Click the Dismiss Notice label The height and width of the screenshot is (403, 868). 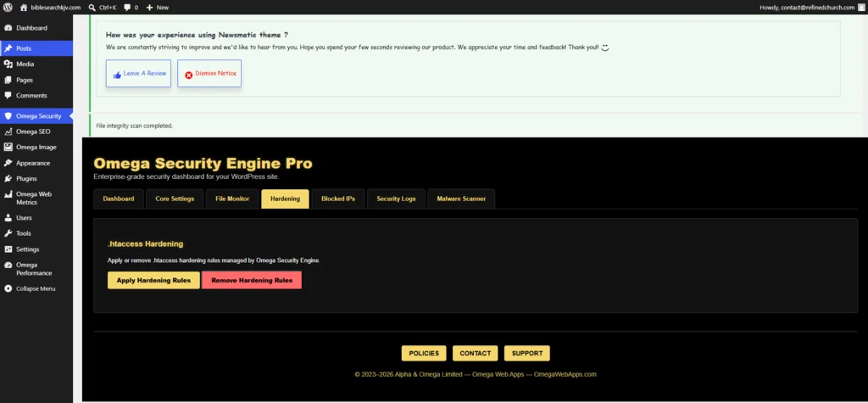click(x=216, y=73)
